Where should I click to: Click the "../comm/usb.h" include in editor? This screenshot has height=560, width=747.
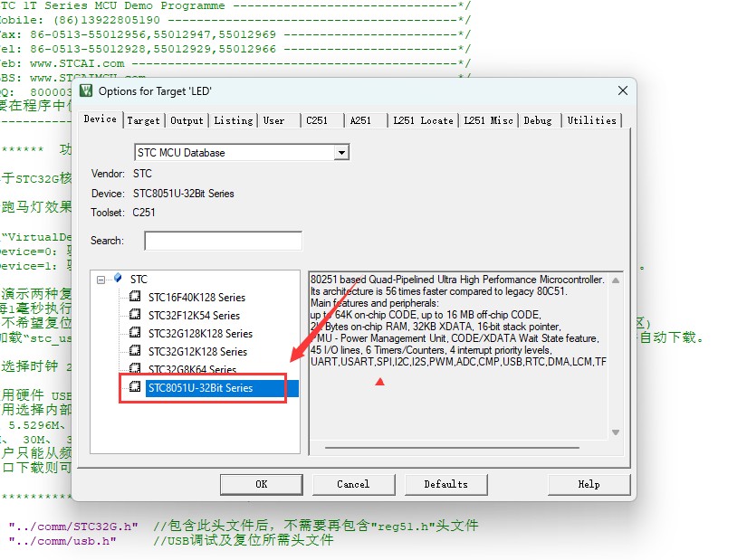(62, 541)
